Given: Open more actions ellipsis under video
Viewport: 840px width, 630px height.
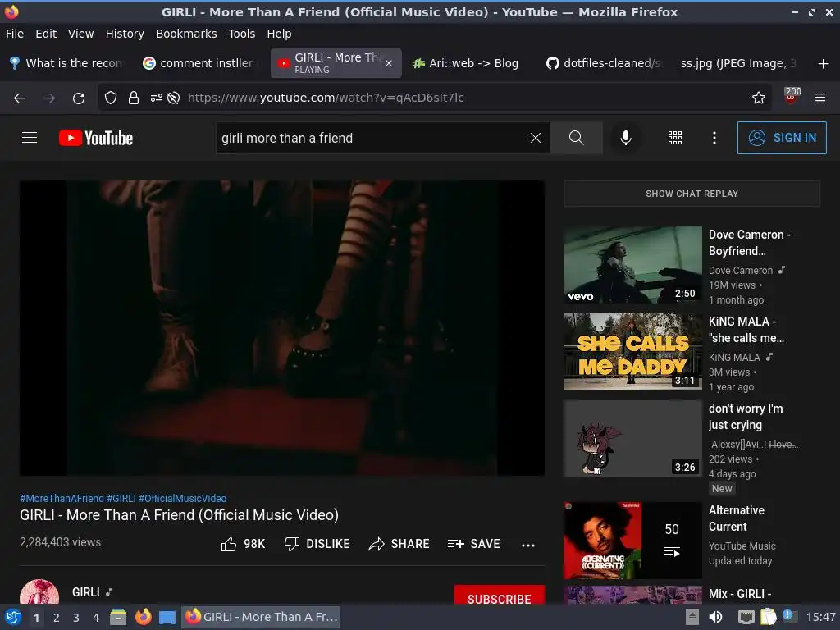Looking at the screenshot, I should click(x=528, y=545).
